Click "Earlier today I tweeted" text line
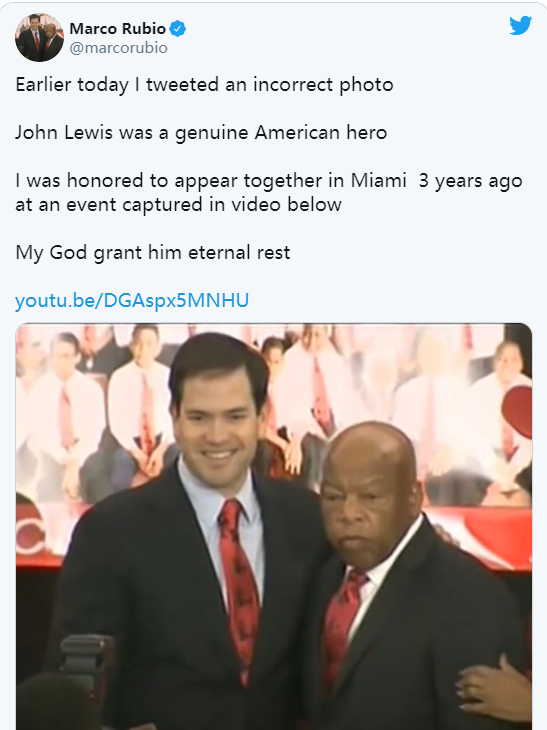The width and height of the screenshot is (547, 730). (x=204, y=85)
